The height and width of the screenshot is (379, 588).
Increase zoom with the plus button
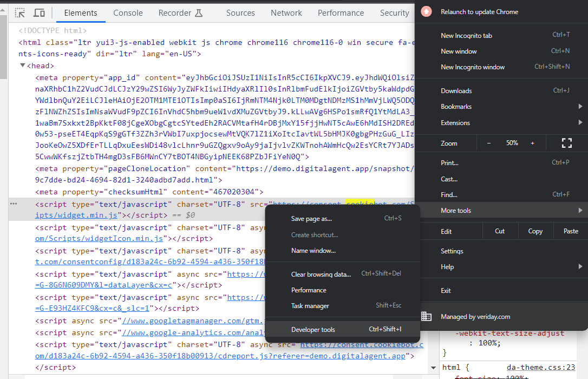coord(532,143)
